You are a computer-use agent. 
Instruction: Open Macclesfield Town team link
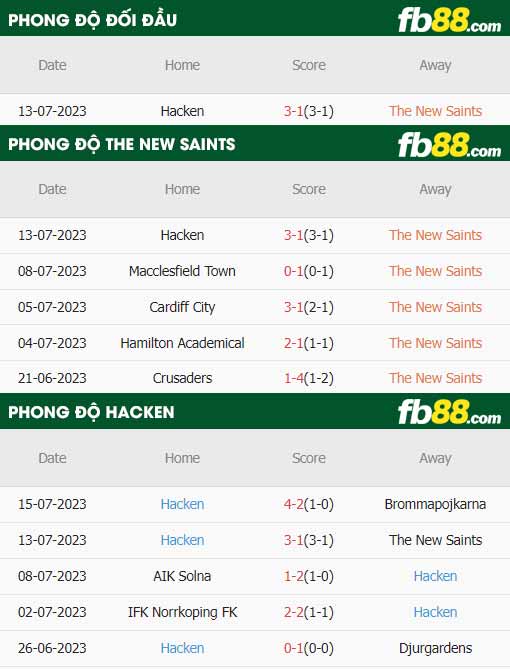[x=182, y=271]
